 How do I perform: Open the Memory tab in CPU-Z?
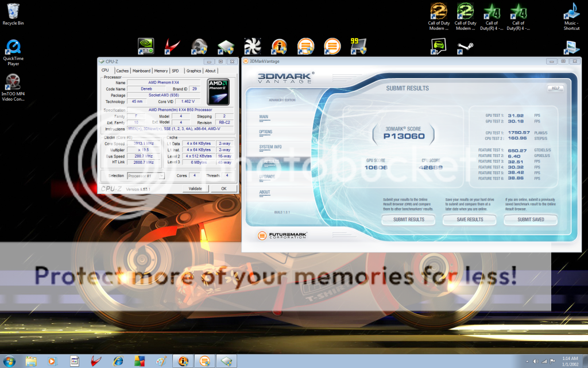click(x=161, y=71)
